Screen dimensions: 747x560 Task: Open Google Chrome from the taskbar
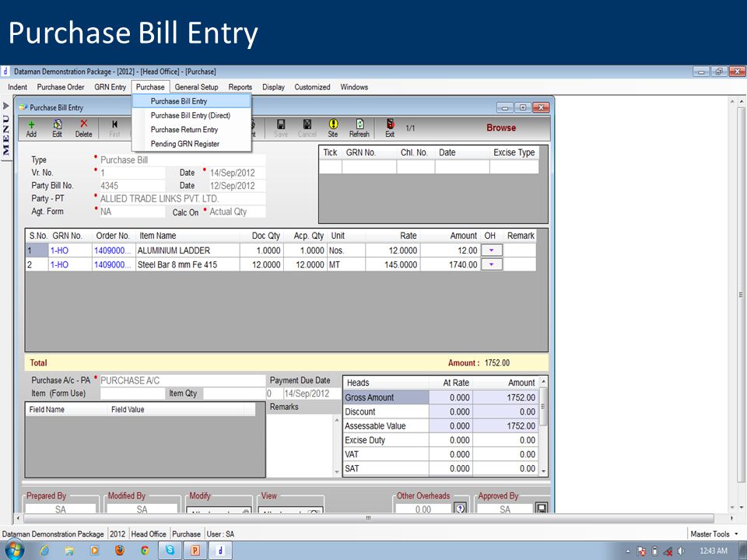[145, 551]
